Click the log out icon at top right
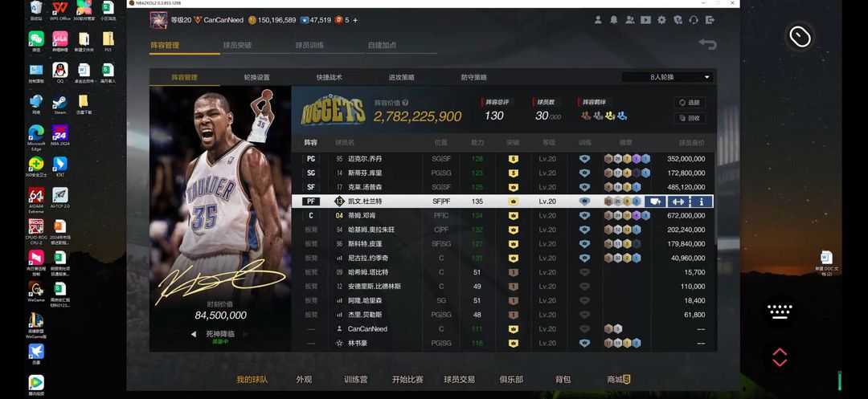Image resolution: width=868 pixels, height=399 pixels. [710, 20]
